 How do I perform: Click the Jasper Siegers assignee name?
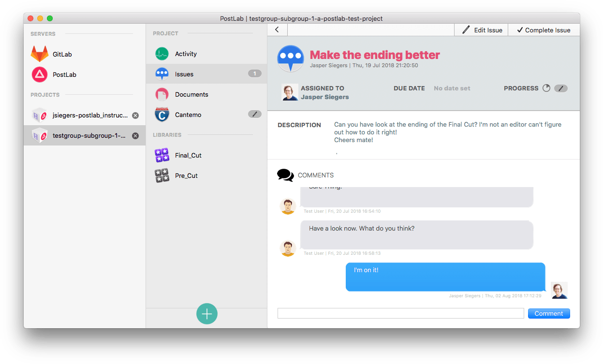pos(325,97)
